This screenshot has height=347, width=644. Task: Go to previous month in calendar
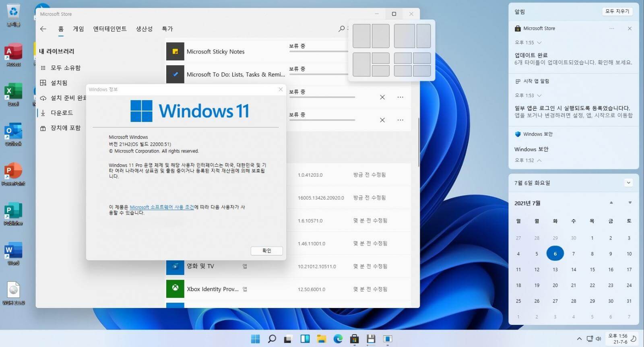click(611, 203)
